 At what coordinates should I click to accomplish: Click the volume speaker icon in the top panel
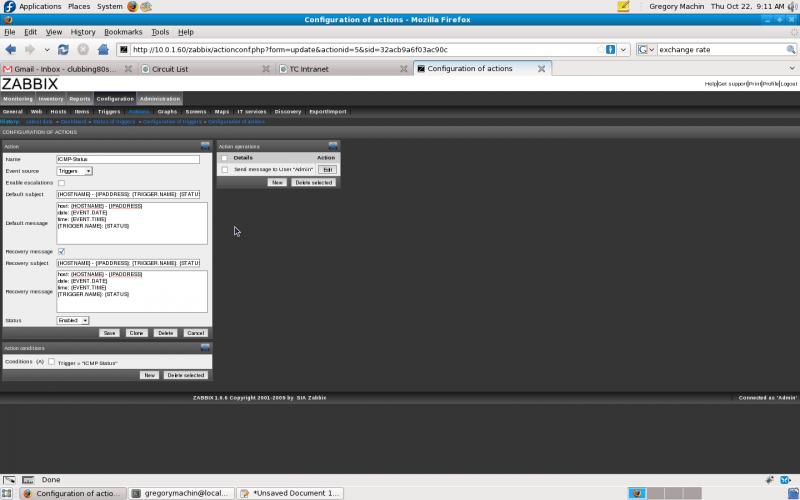[x=793, y=7]
